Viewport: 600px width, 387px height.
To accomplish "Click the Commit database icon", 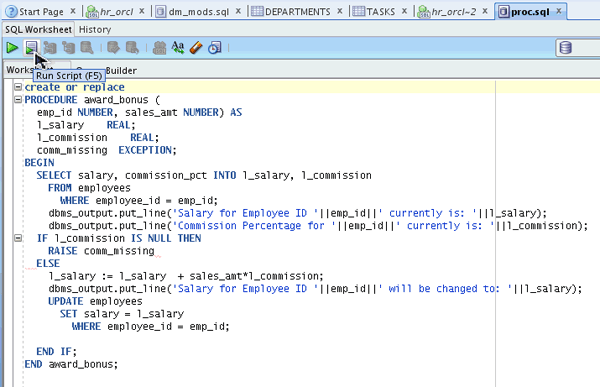I will point(113,48).
